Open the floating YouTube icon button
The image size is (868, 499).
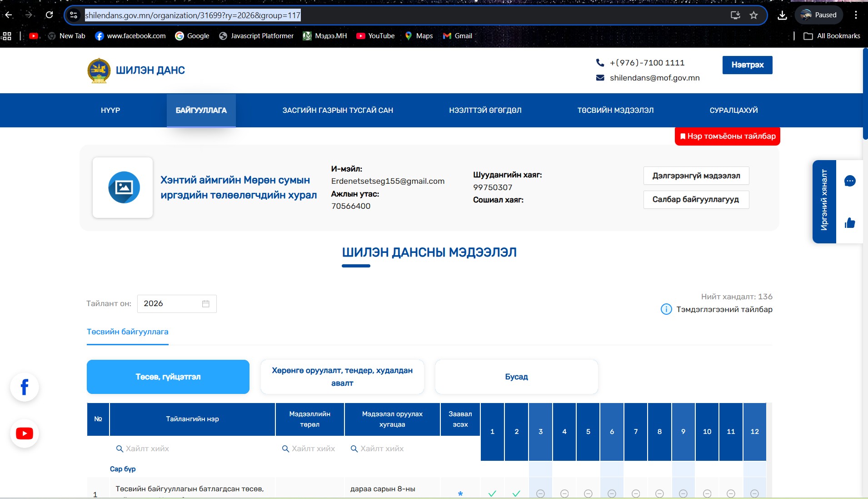[x=25, y=433]
